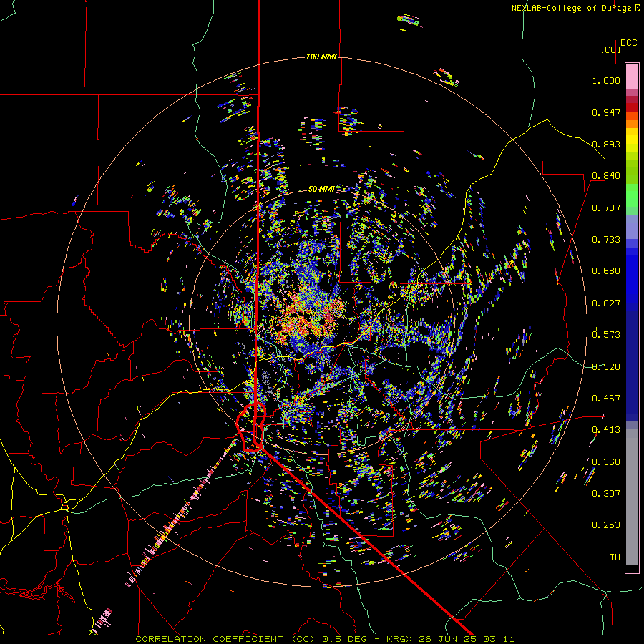Click the 1.000 value on the scale

click(x=606, y=80)
